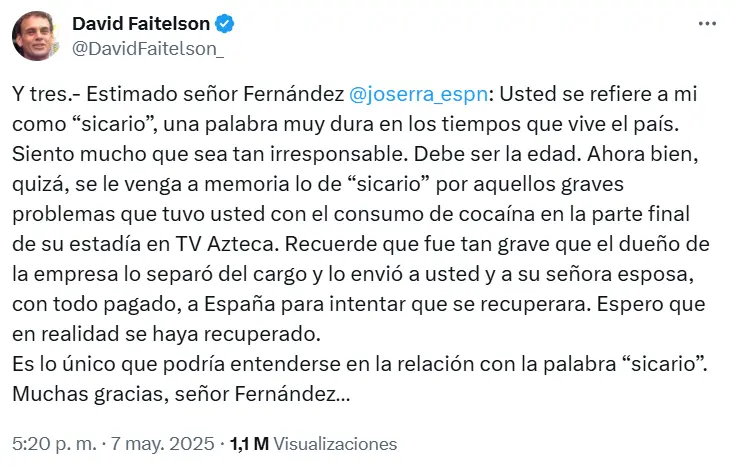This screenshot has height=467, width=732.
Task: Click the phrase 'Estimado señor Fernández'
Action: [x=215, y=94]
